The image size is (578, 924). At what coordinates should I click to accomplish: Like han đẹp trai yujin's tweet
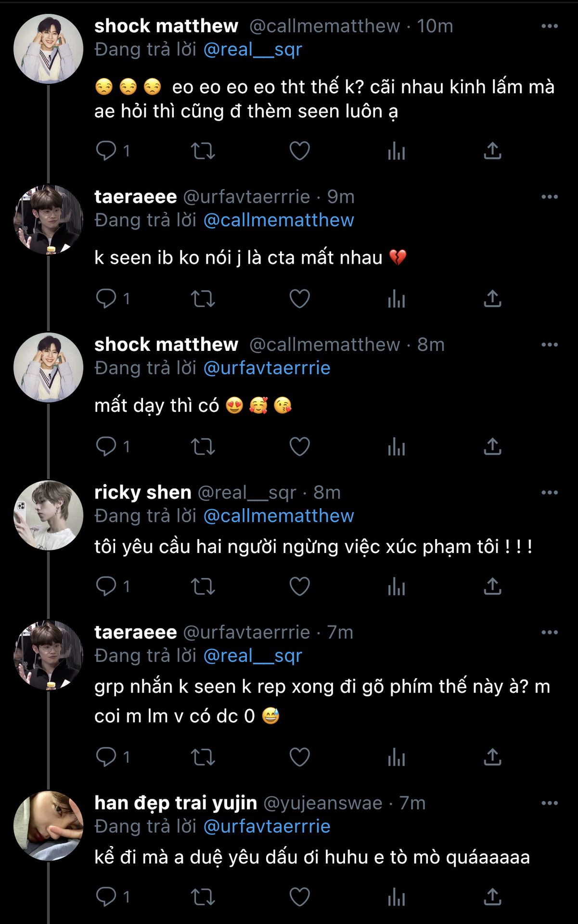point(299,897)
